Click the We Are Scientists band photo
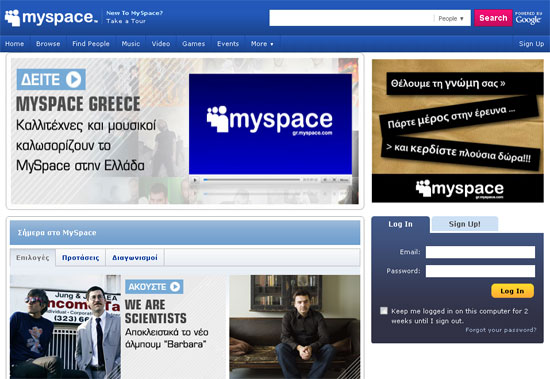 pos(65,327)
